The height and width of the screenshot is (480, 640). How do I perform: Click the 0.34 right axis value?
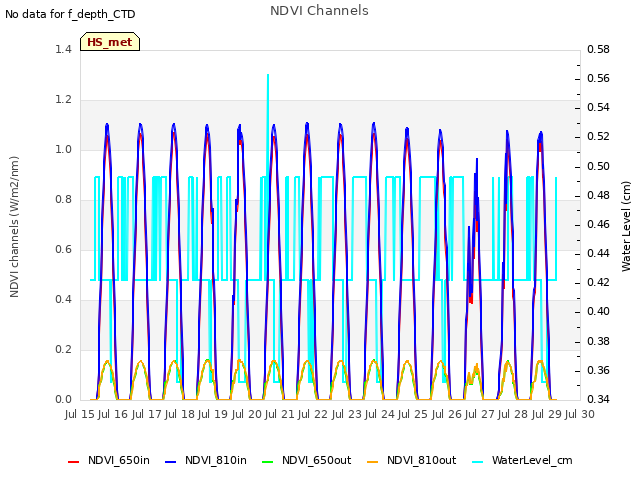(x=598, y=399)
